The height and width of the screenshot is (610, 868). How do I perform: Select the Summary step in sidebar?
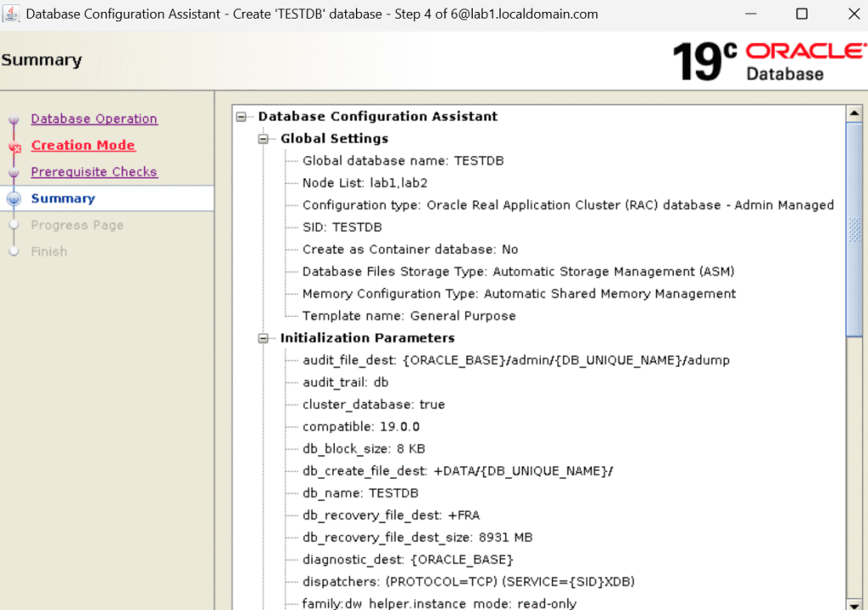(x=63, y=198)
